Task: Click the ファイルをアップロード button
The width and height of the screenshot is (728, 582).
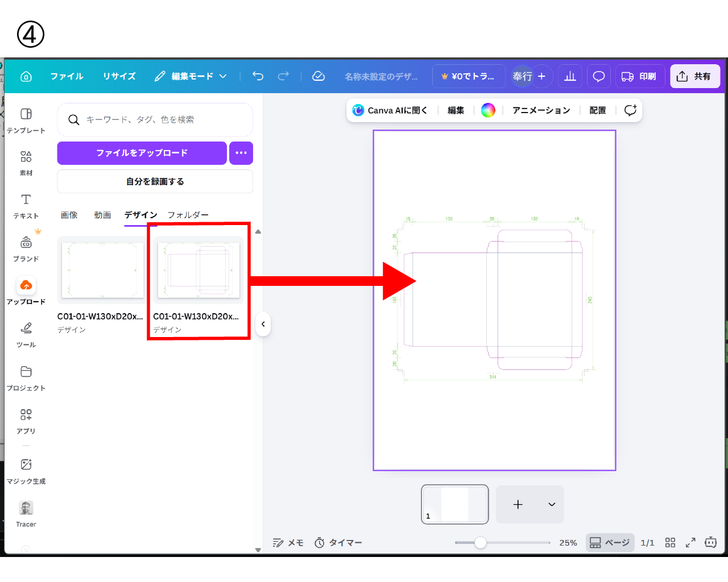Action: [142, 153]
